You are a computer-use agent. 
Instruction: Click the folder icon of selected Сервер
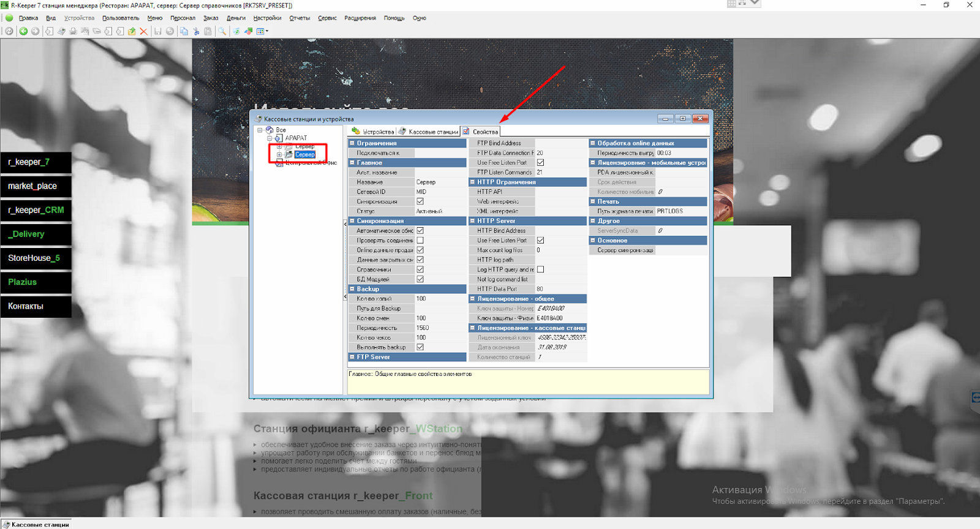(289, 154)
